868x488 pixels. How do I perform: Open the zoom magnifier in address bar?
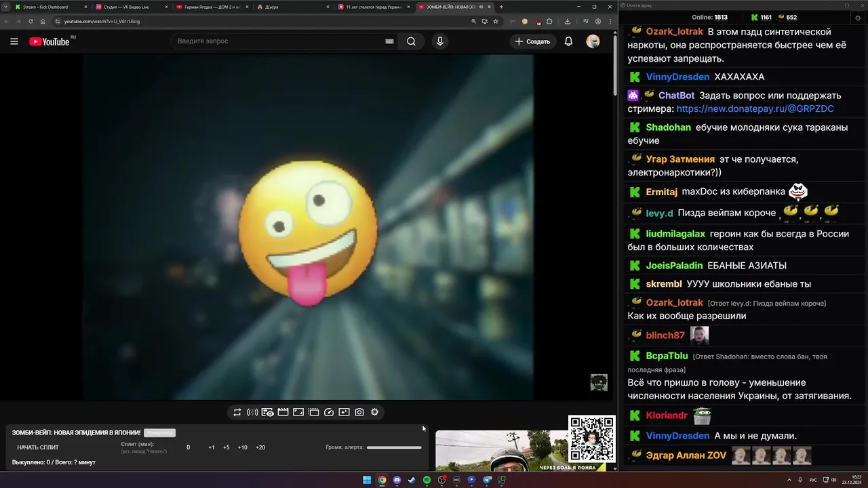(473, 21)
